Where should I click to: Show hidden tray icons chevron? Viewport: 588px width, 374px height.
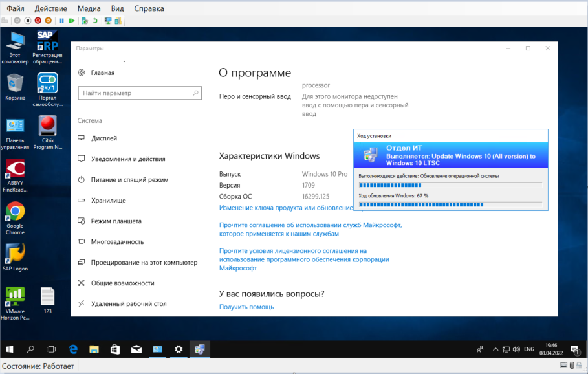tap(494, 349)
